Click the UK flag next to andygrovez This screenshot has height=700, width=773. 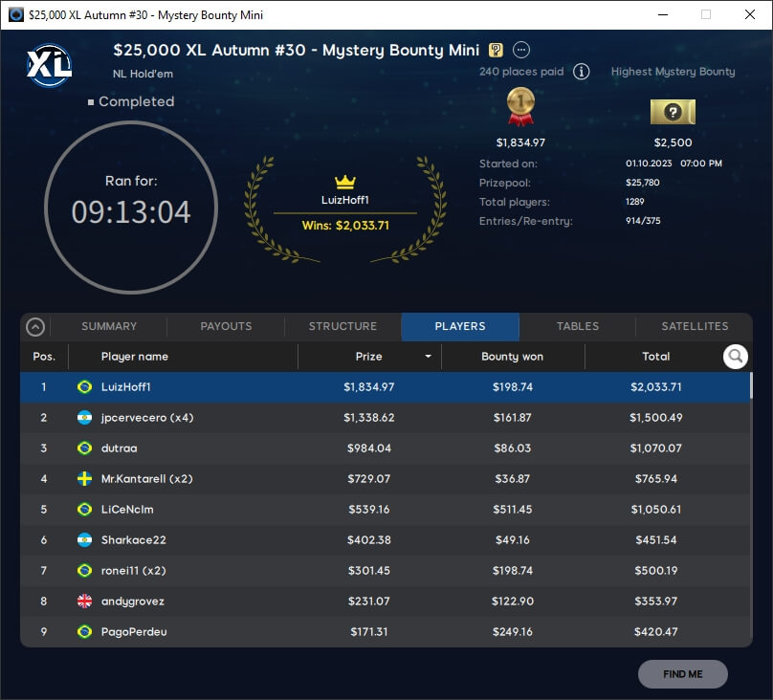coord(85,601)
